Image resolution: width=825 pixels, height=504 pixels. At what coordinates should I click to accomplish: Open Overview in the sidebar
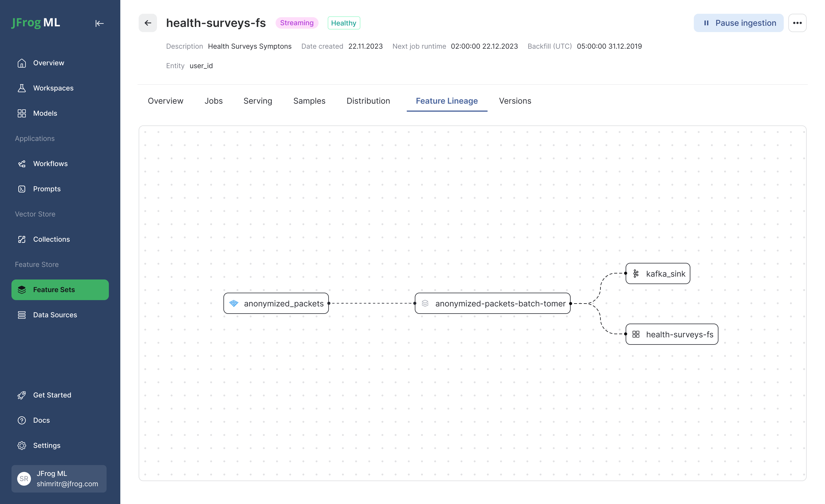(x=60, y=63)
